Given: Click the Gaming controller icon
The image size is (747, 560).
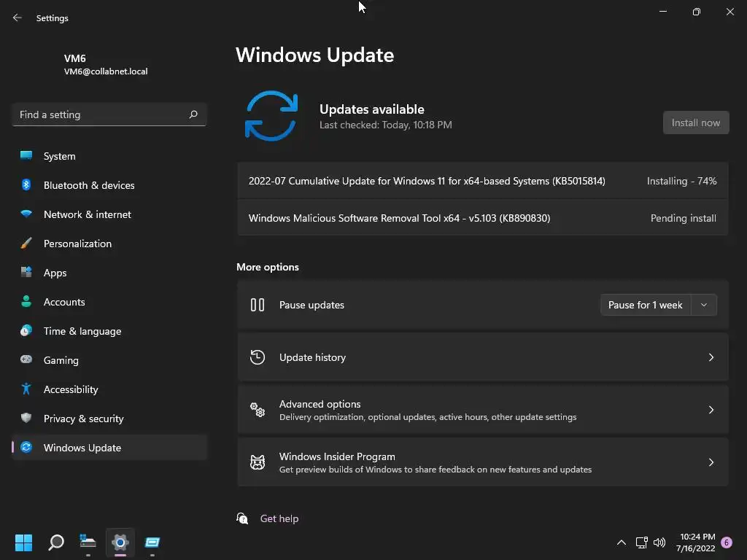Looking at the screenshot, I should click(x=26, y=359).
